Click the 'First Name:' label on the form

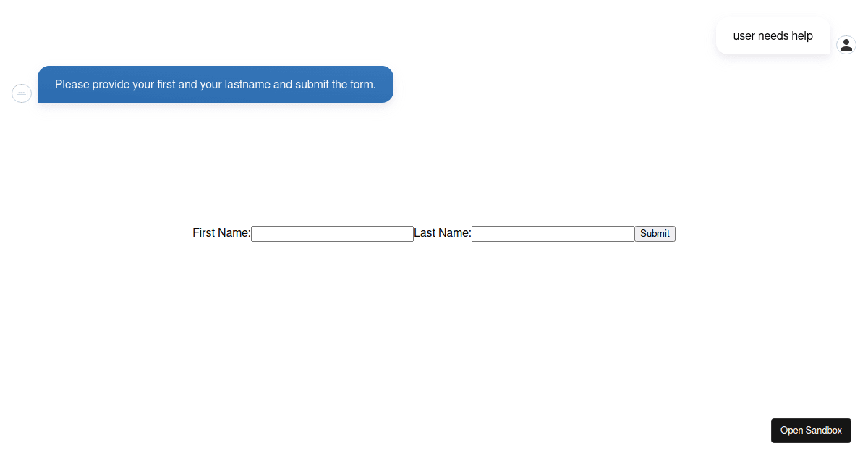[x=221, y=232]
